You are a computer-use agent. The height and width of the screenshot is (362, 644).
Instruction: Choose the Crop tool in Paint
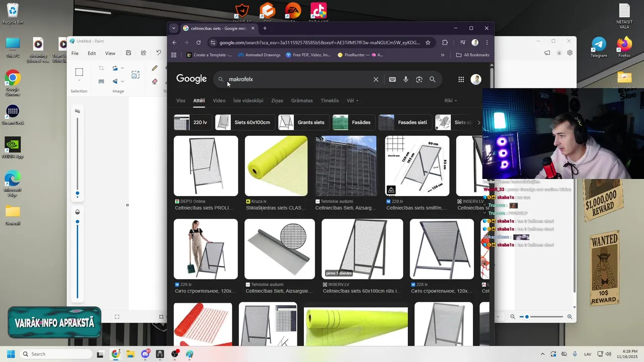(x=101, y=68)
